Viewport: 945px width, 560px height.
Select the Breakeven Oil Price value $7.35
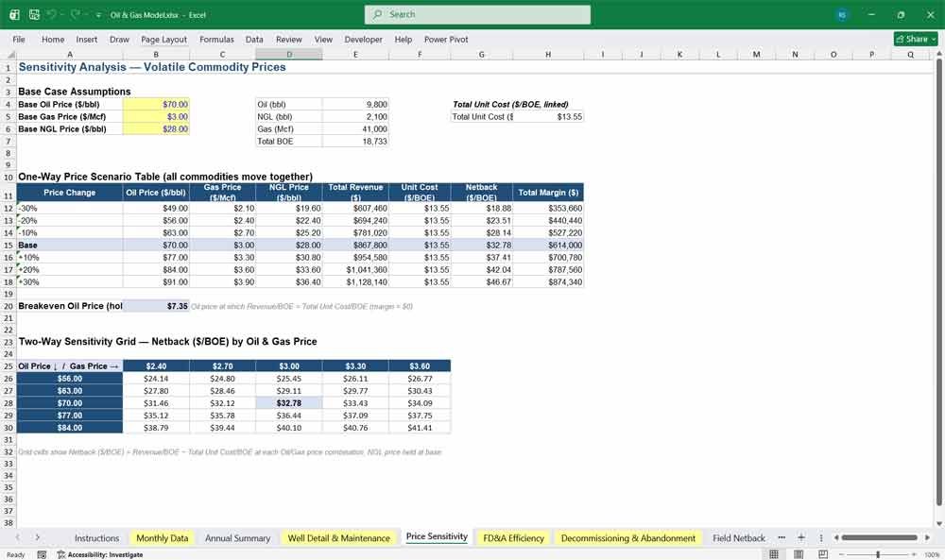click(x=156, y=306)
